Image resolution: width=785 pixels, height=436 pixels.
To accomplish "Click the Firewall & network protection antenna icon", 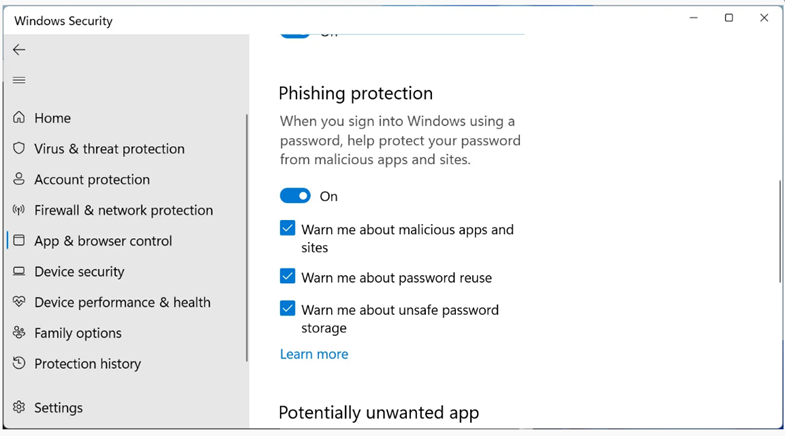I will [19, 210].
